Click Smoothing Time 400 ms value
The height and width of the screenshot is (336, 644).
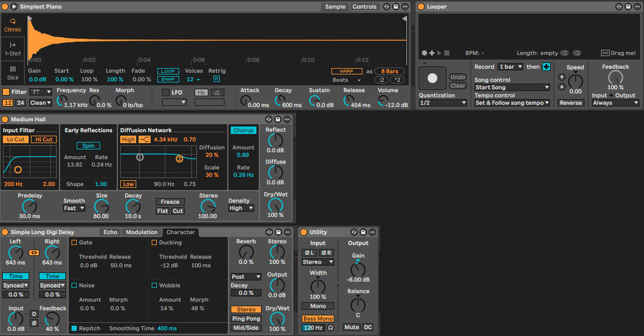[167, 328]
